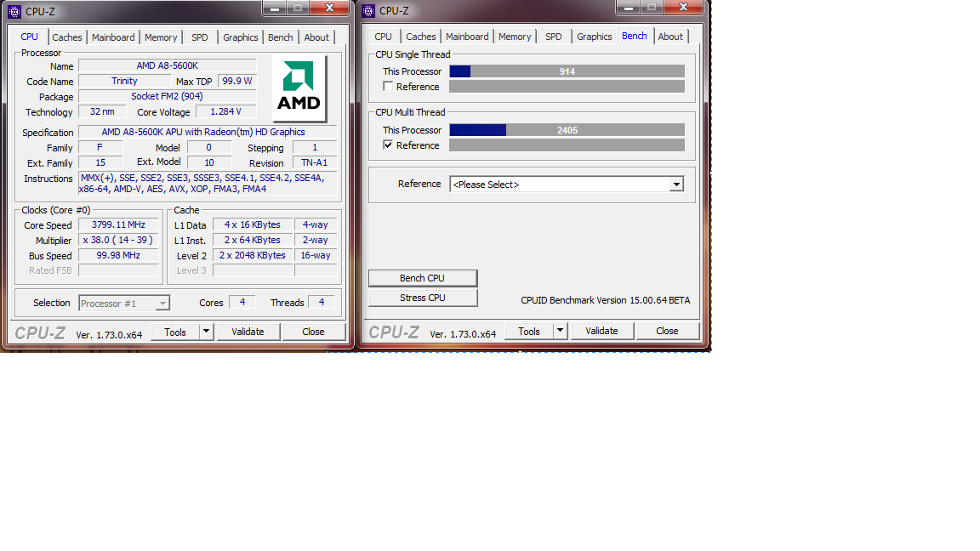
Task: Click the 1.284 V core voltage value
Action: point(225,112)
